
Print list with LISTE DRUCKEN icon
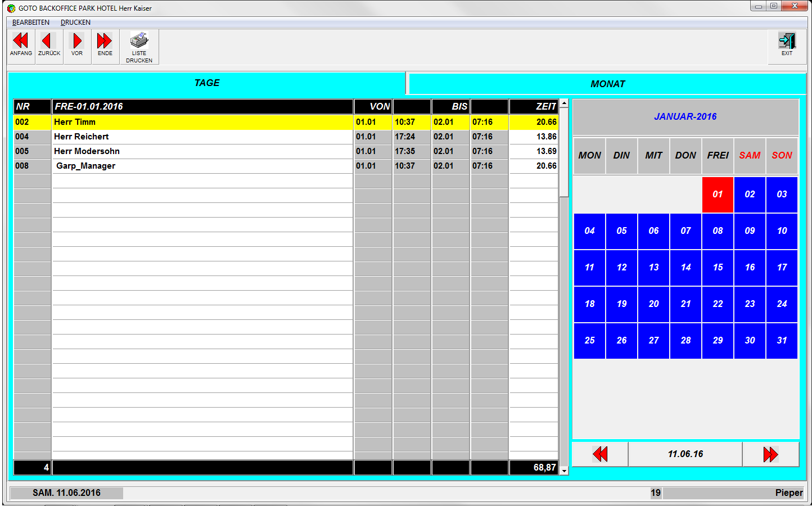[x=139, y=41]
